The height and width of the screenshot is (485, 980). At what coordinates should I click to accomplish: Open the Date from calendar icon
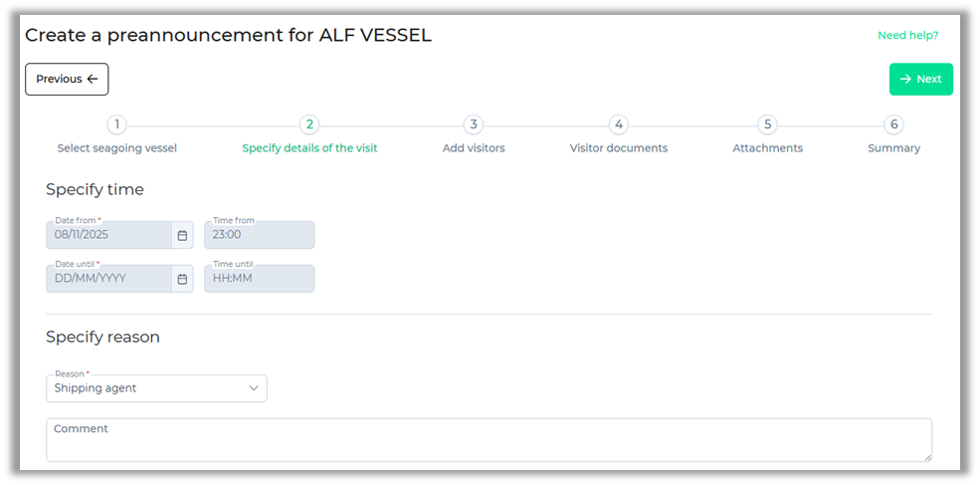pos(182,236)
